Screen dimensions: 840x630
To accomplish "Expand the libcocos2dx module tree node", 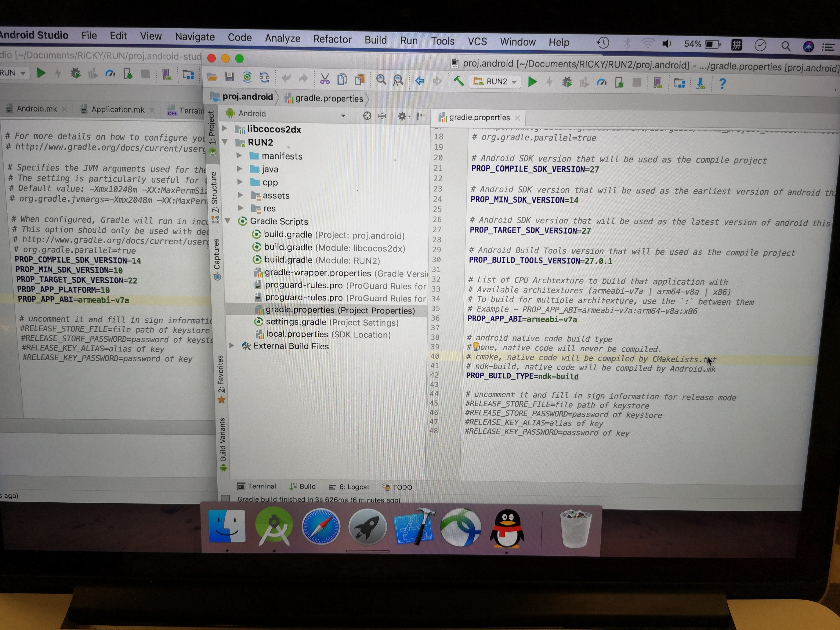I will [x=224, y=128].
